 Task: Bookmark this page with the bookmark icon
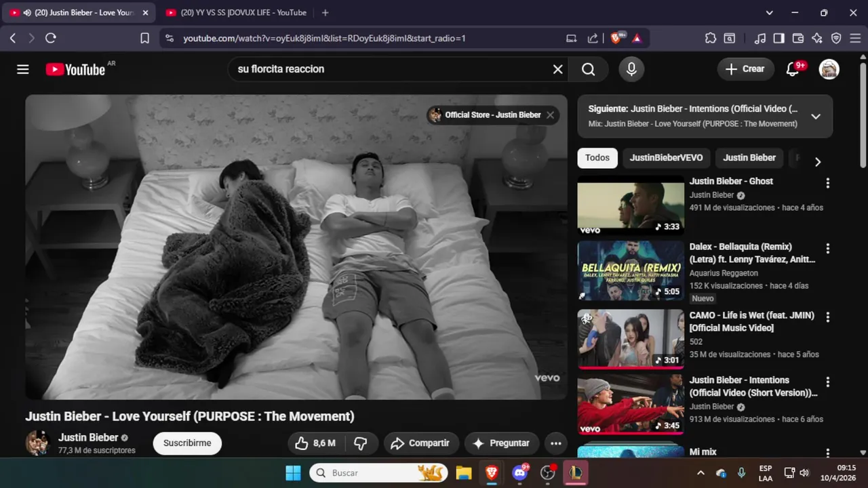144,39
